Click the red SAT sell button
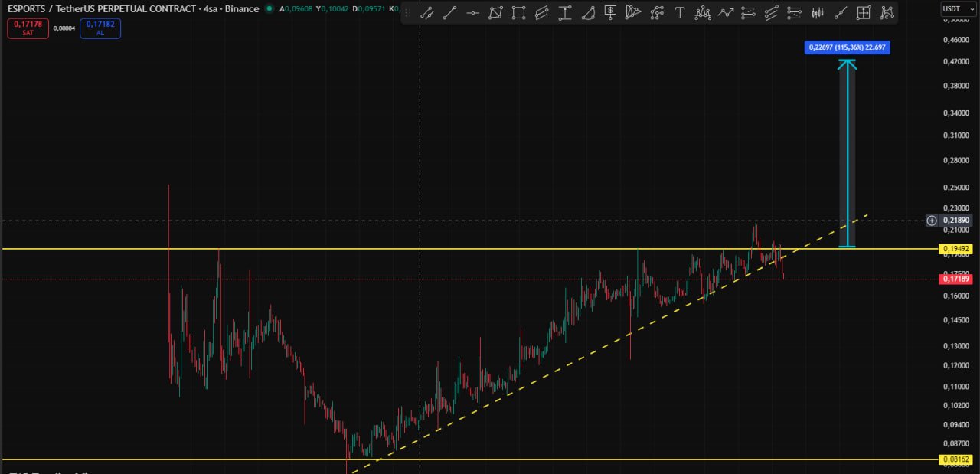980x474 pixels. tap(28, 28)
